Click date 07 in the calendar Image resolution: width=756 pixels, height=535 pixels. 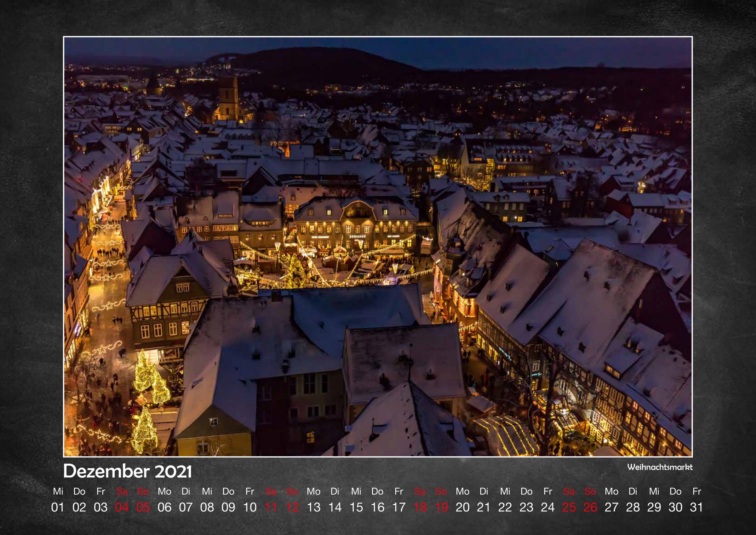186,507
